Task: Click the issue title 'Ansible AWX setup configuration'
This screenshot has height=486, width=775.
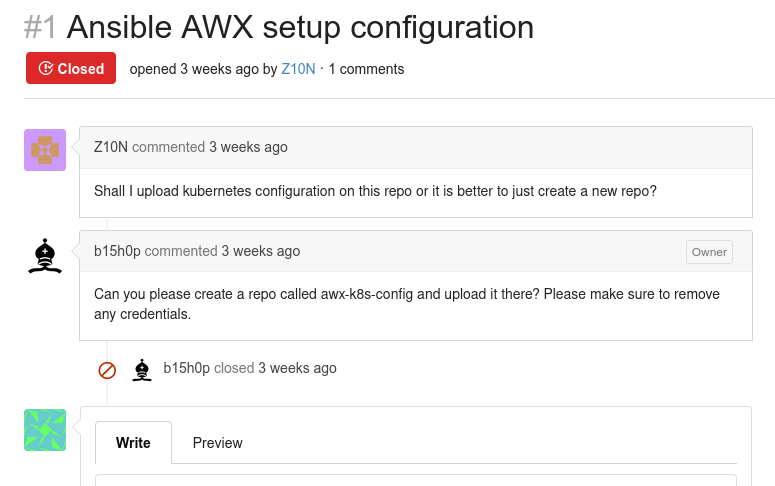Action: pyautogui.click(x=300, y=27)
